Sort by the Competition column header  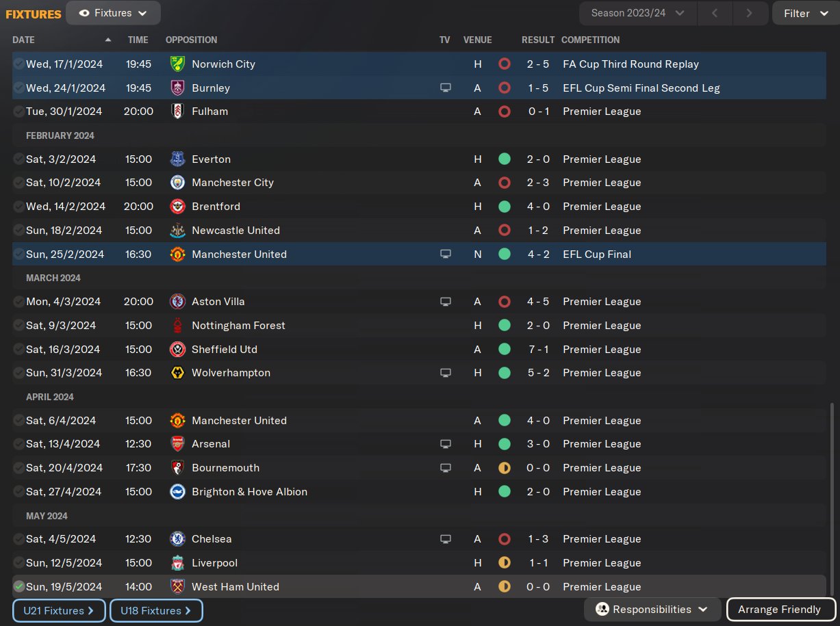590,40
